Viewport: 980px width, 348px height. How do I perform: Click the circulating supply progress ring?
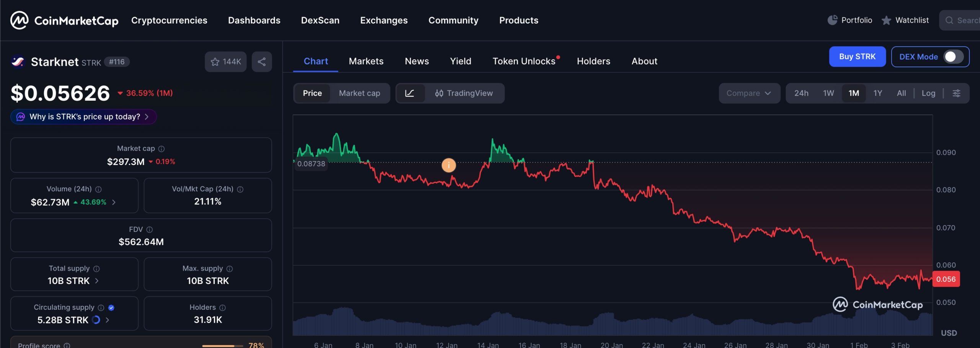[x=96, y=320]
